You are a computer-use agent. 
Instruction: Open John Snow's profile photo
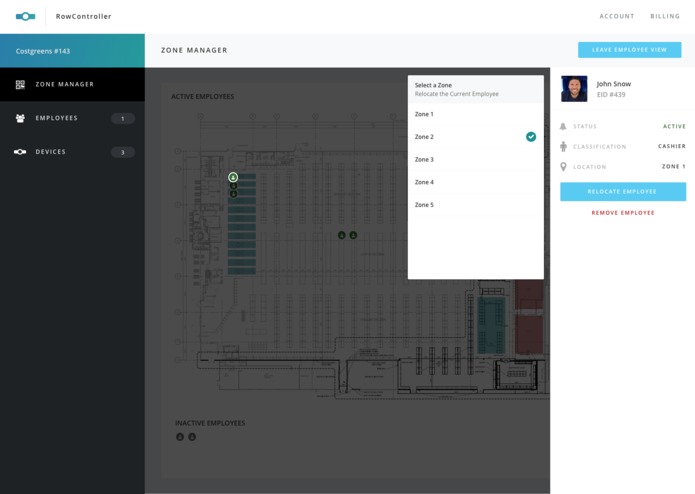[574, 89]
